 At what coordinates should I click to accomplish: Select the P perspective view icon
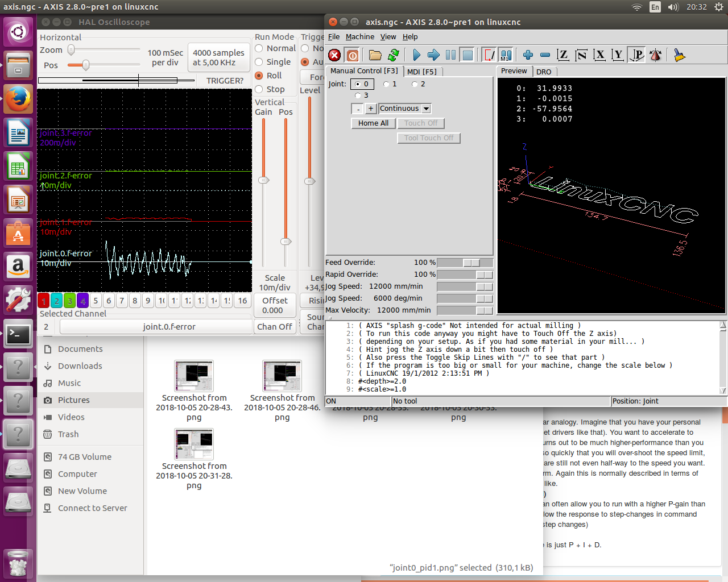(x=638, y=55)
